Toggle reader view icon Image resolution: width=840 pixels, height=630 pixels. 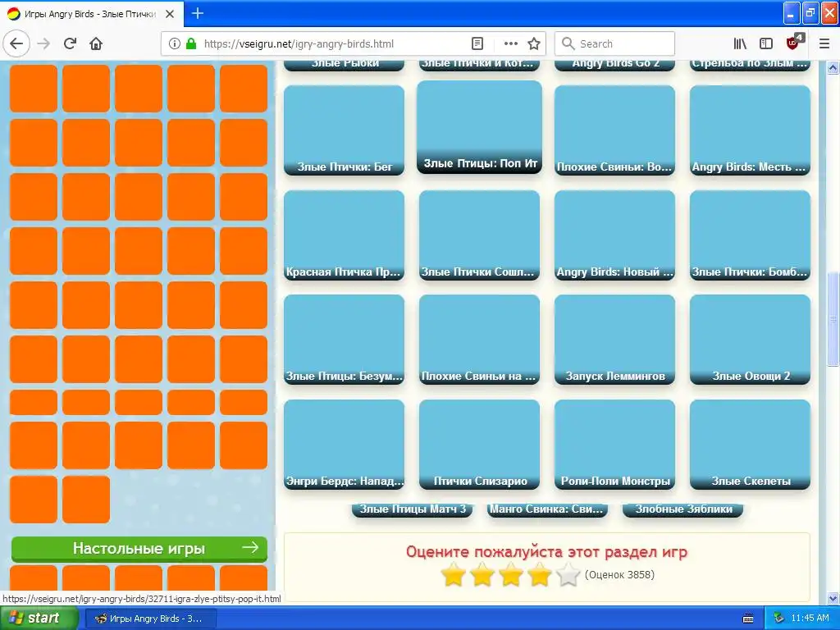tap(477, 44)
